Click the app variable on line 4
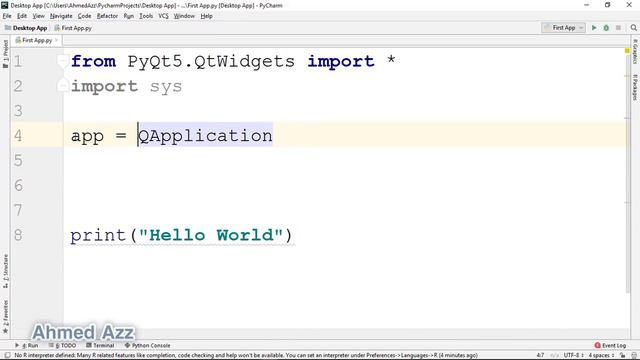This screenshot has width=640, height=360. point(87,136)
